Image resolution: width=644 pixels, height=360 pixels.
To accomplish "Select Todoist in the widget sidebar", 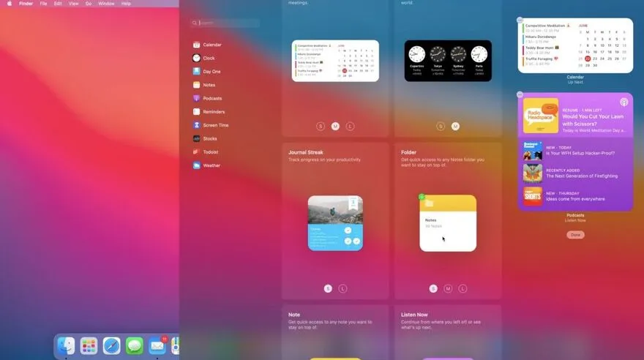I will [206, 152].
